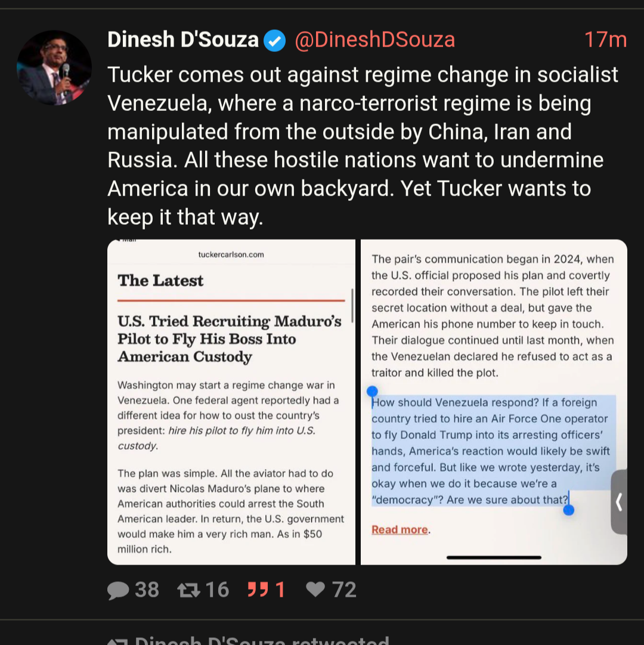Follow the red "Read more" link

click(x=400, y=529)
